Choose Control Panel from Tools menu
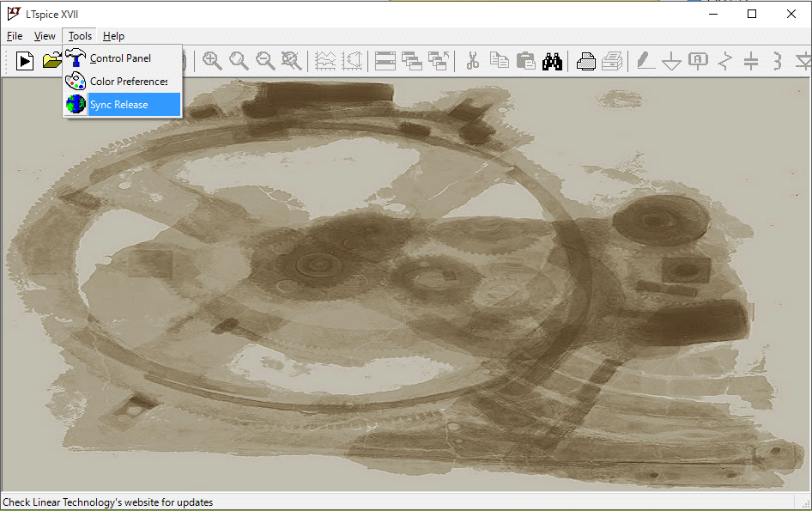This screenshot has height=511, width=812. click(122, 58)
